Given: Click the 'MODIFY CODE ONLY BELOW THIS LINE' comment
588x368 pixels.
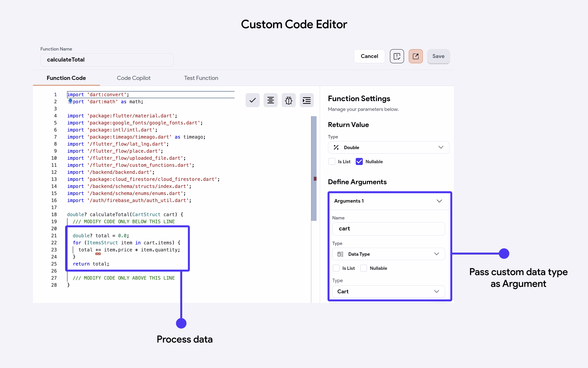Looking at the screenshot, I should pos(124,221).
